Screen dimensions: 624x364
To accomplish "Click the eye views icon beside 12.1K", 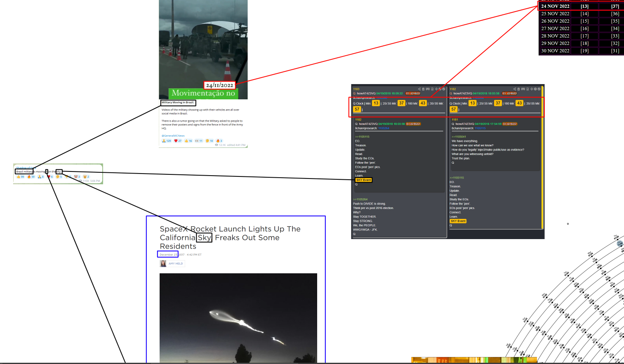I will point(217,145).
